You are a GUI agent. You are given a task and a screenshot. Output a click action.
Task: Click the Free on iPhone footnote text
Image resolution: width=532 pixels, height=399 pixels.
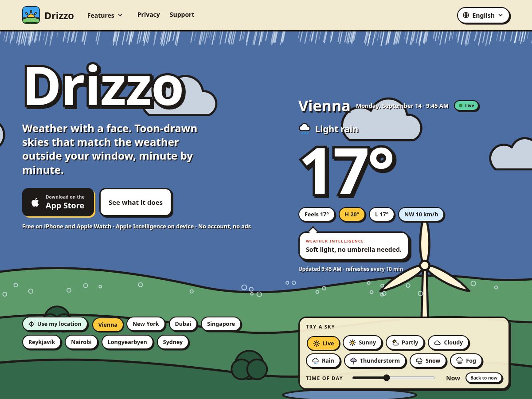[x=137, y=226]
